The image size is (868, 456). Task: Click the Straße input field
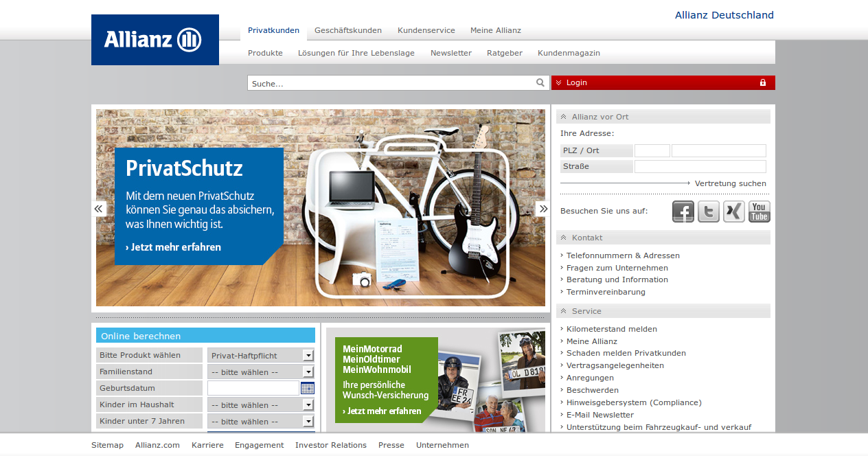(x=700, y=166)
